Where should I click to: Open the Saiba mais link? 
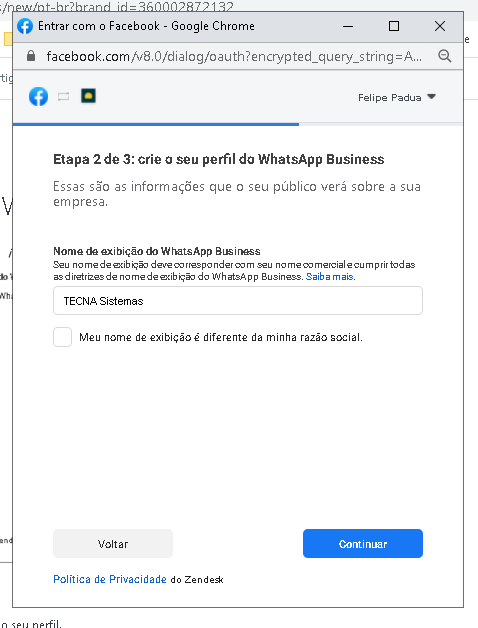tap(329, 277)
